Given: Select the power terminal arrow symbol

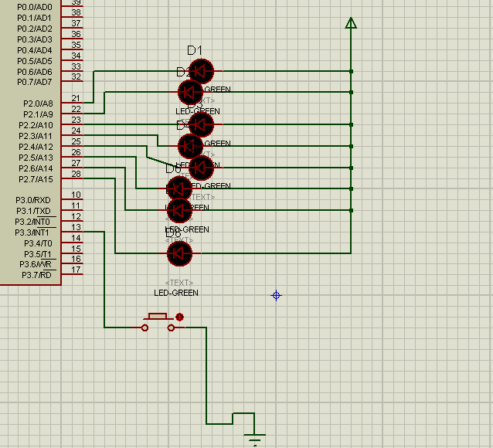Looking at the screenshot, I should (x=351, y=23).
